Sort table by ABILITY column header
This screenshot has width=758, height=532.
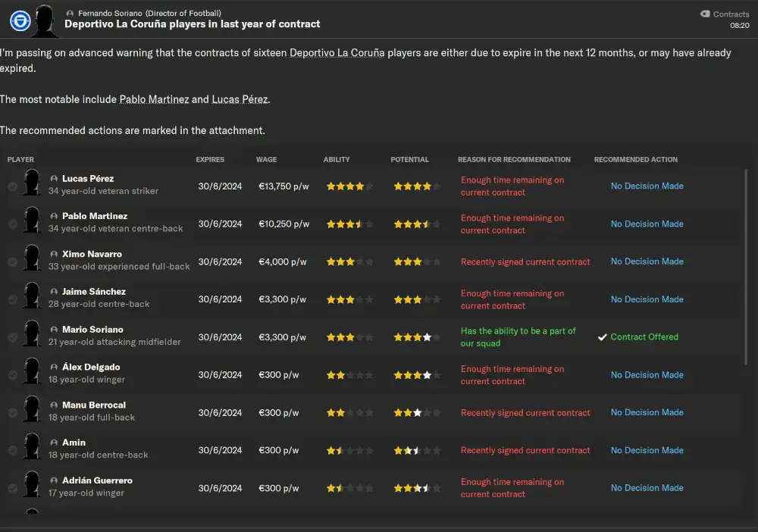(x=337, y=159)
